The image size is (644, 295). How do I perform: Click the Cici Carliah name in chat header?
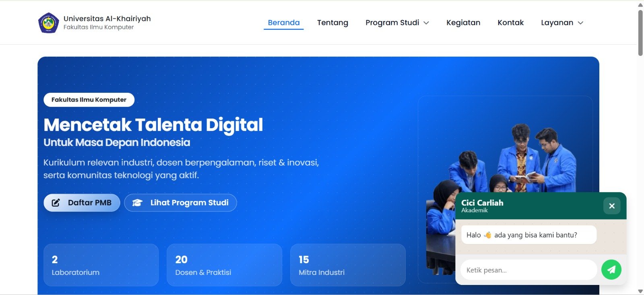pos(482,203)
